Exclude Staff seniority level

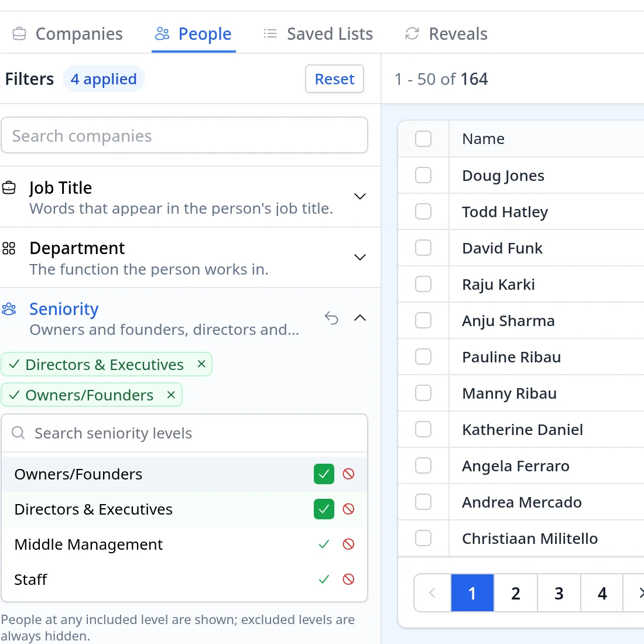tap(348, 580)
